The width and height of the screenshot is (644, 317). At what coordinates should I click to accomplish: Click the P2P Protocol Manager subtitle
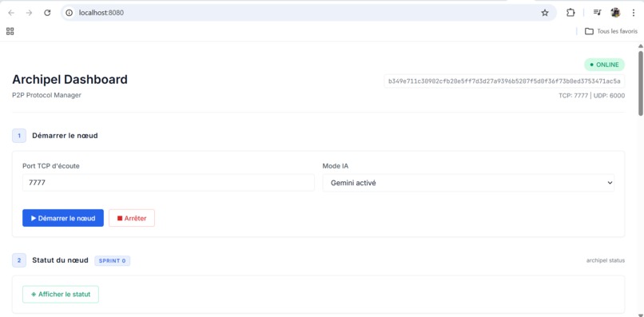tap(46, 95)
